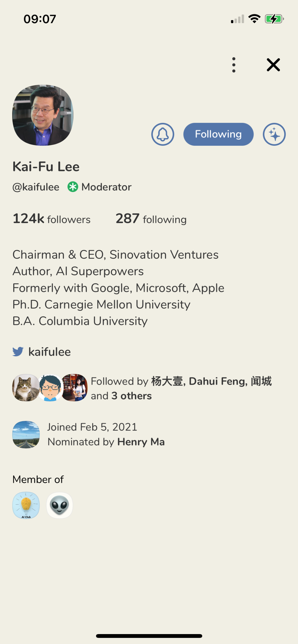Viewport: 298px width, 644px height.
Task: Show the 3 others mutual followers
Action: [132, 396]
